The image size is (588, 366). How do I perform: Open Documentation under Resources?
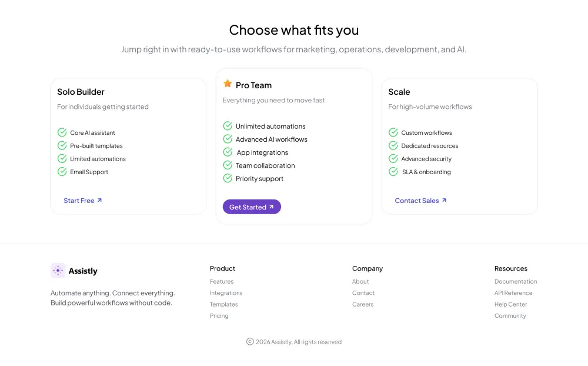(516, 281)
